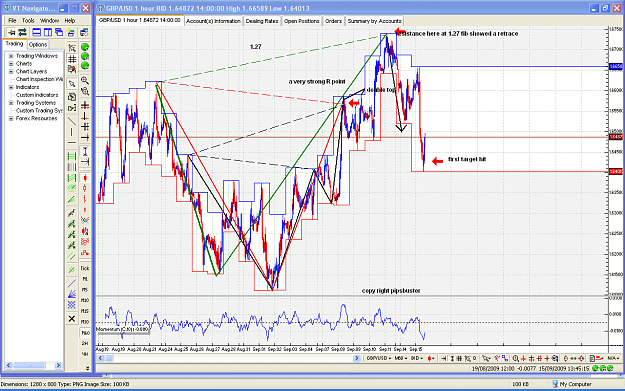The image size is (625, 391).
Task: Click the Momentum indicator label
Action: pyautogui.click(x=123, y=330)
